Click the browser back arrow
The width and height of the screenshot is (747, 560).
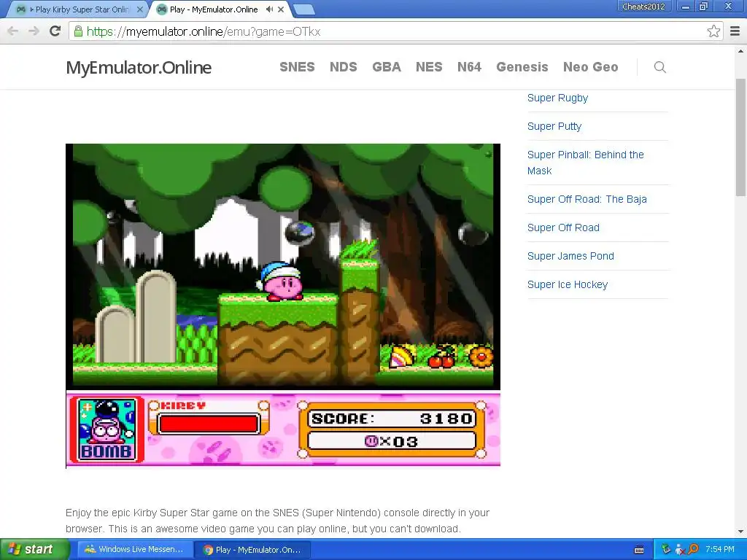pyautogui.click(x=13, y=31)
